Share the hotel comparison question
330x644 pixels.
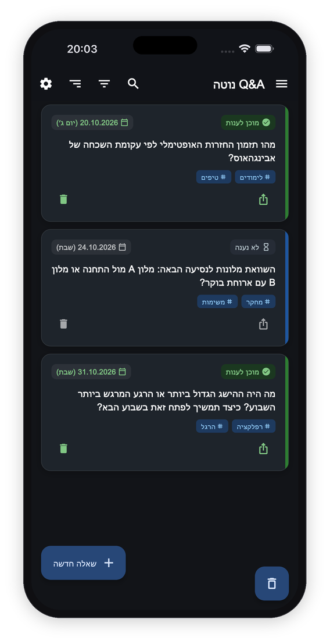pos(263,324)
